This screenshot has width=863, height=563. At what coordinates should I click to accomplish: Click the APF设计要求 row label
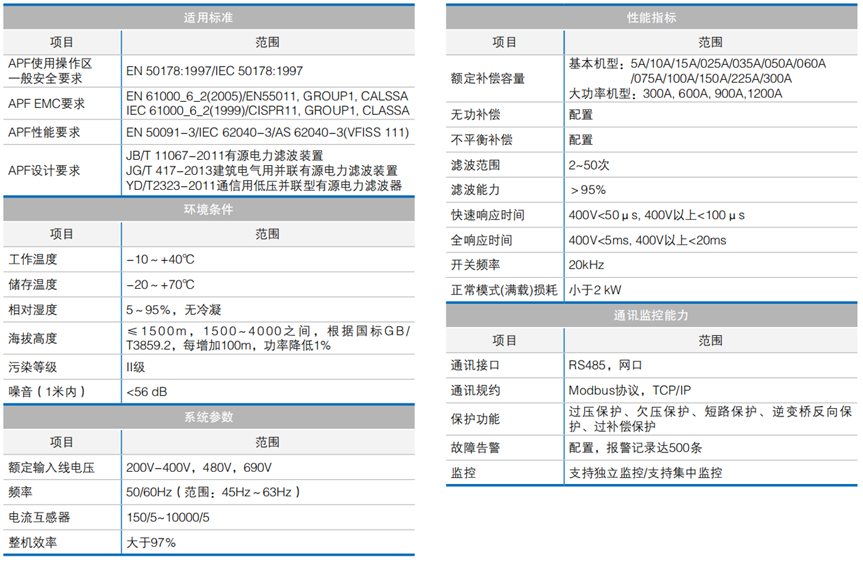(44, 170)
